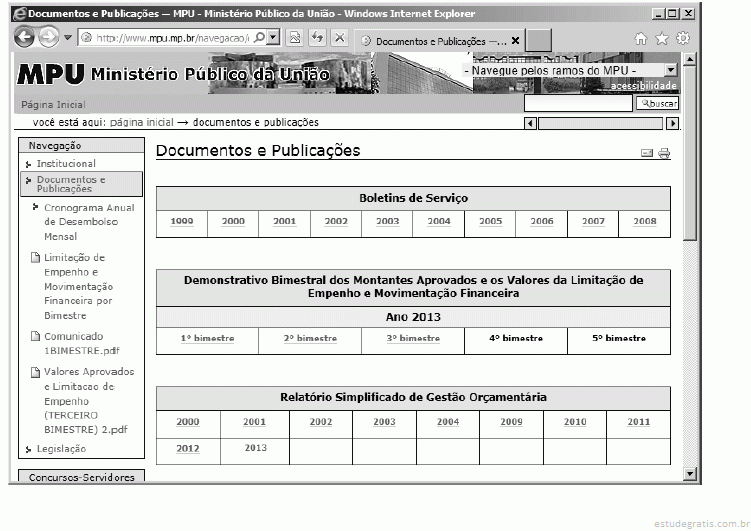Close the Documentos e Publicações tab

[515, 41]
